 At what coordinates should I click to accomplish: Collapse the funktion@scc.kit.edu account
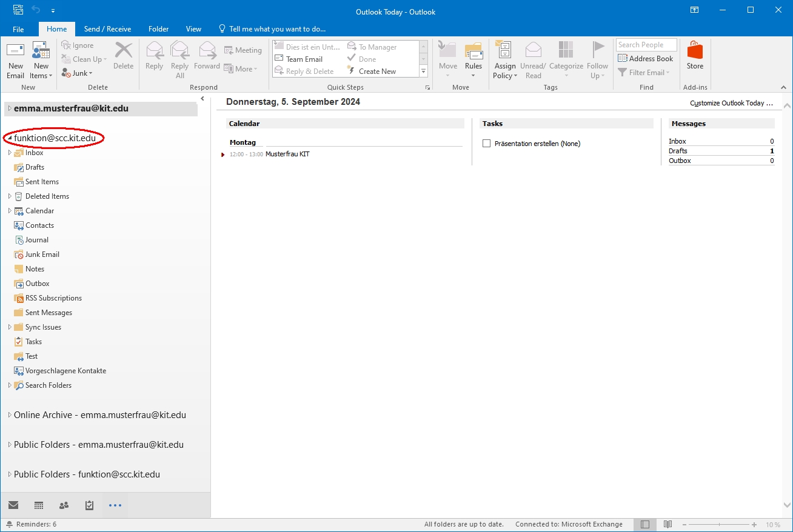(10, 138)
